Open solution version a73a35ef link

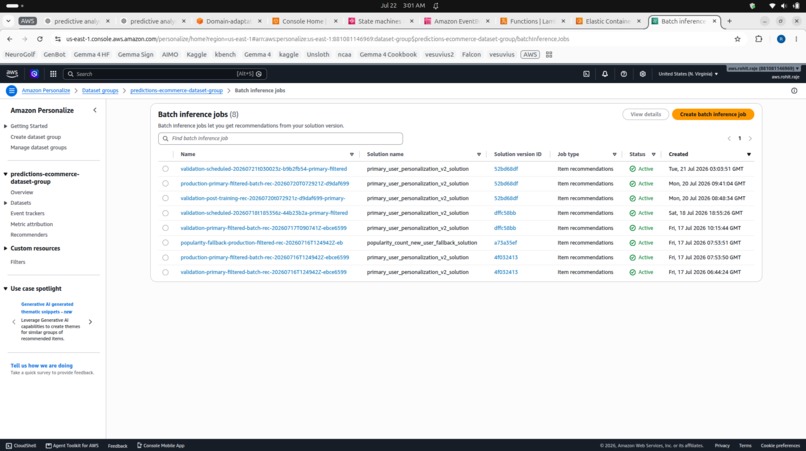pos(505,243)
